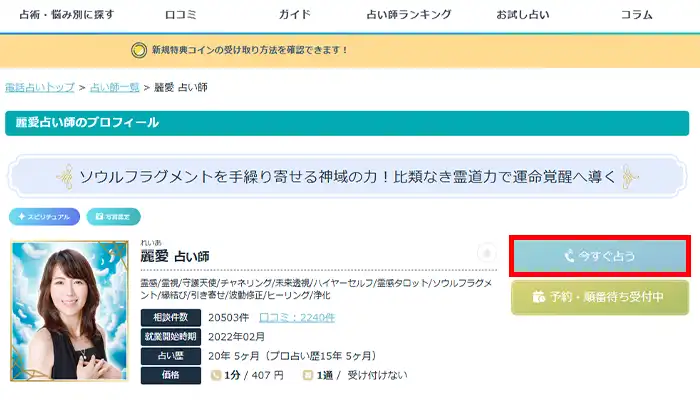Click the phone icon on 今すぐ占う button
Viewport: 700px width, 400px height.
click(568, 256)
